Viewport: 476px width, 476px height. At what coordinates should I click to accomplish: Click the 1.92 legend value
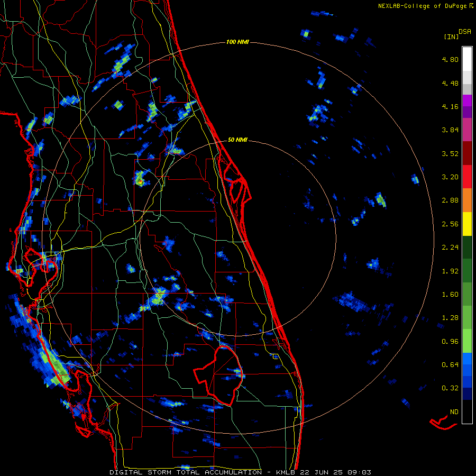450,271
